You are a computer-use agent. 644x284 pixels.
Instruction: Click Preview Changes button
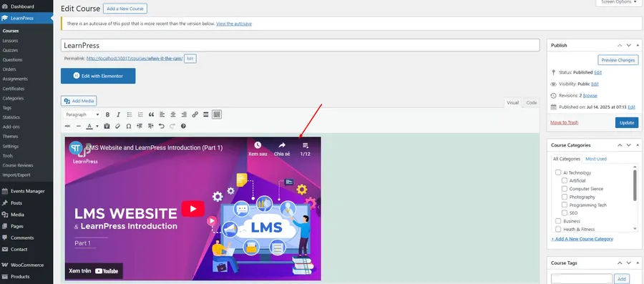pyautogui.click(x=618, y=60)
